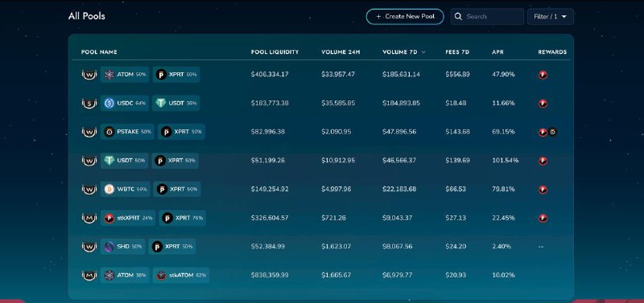Open the Filter / 1 dropdown
The image size is (644, 303).
pyautogui.click(x=551, y=17)
